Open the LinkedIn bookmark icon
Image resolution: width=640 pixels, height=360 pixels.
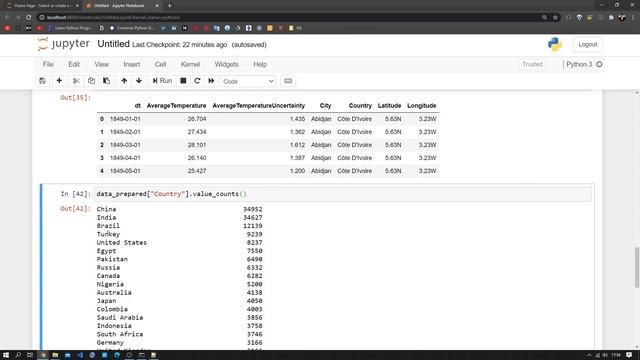point(174,28)
